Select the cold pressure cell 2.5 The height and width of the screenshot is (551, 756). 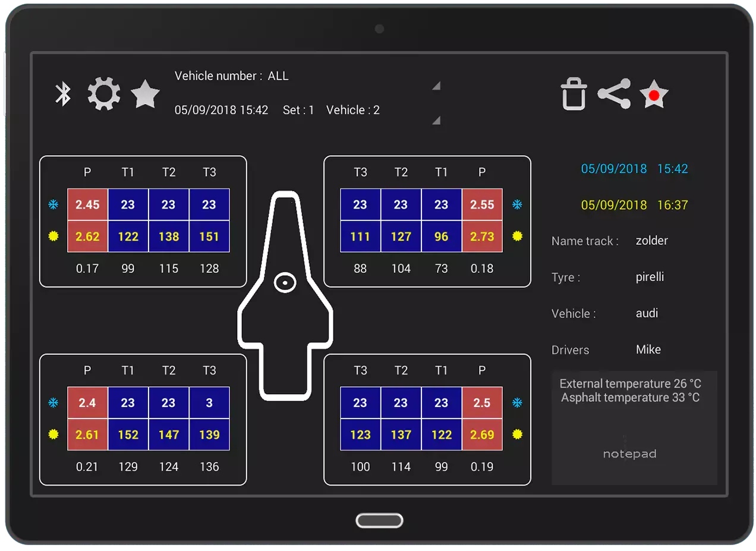coord(482,403)
